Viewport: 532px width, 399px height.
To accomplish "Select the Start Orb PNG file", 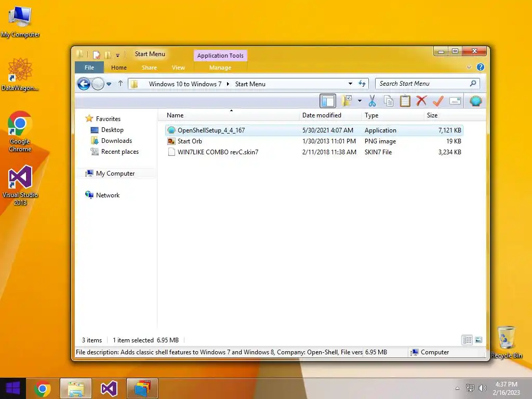I will coord(314,141).
